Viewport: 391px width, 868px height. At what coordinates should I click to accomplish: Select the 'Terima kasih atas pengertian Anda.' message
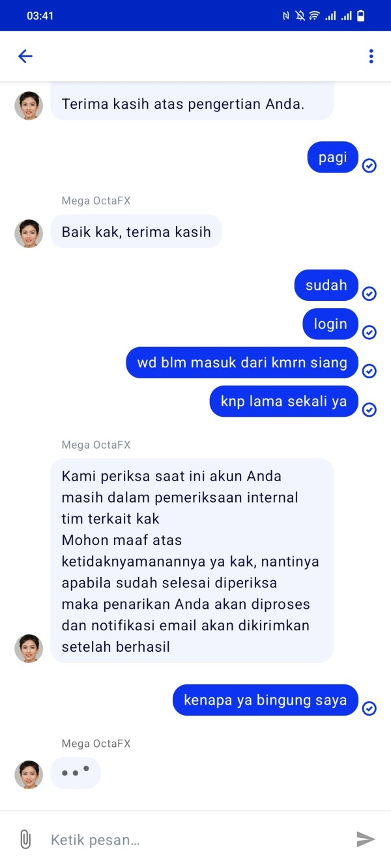coord(192,104)
